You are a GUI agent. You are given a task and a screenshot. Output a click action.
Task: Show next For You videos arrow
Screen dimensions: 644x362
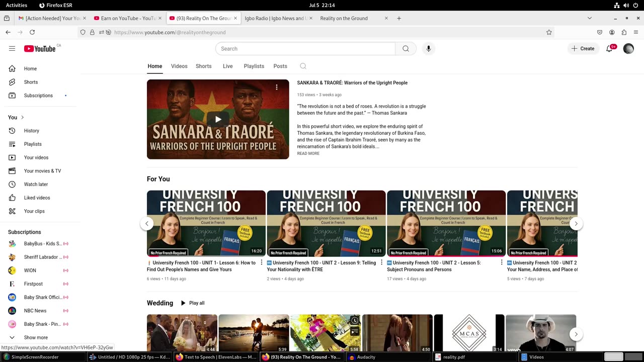pyautogui.click(x=576, y=224)
